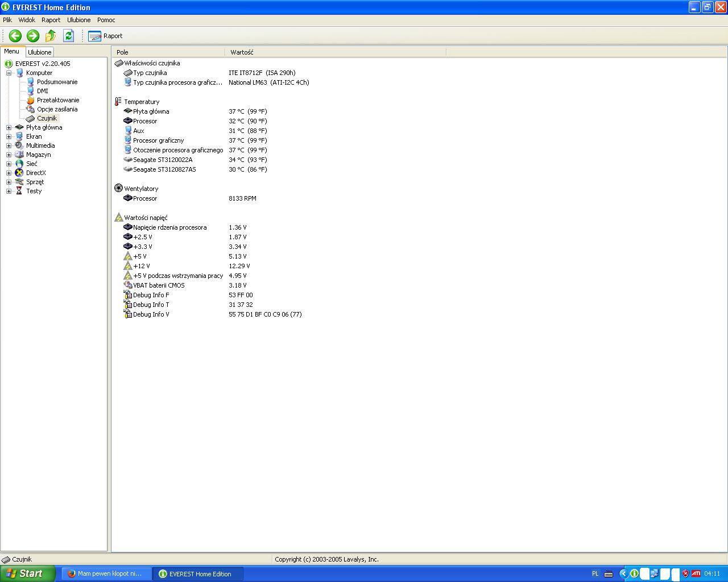Select Przetaktowanie flame icon

31,100
